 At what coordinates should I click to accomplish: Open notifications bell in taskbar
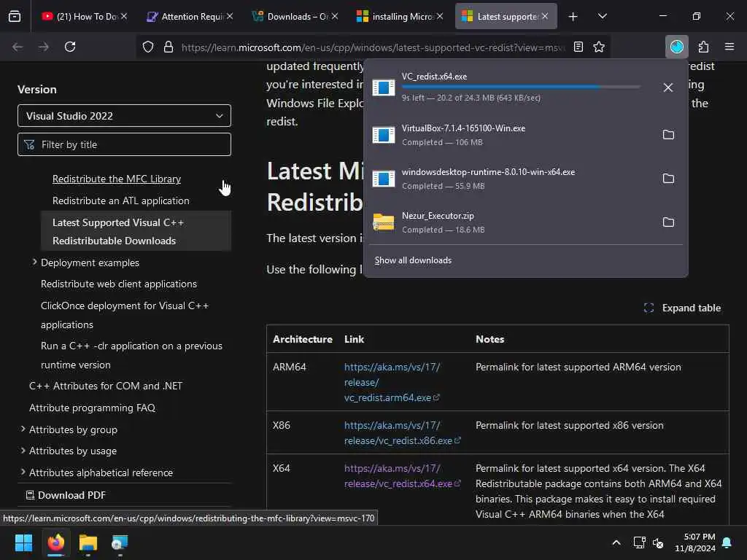(x=727, y=542)
